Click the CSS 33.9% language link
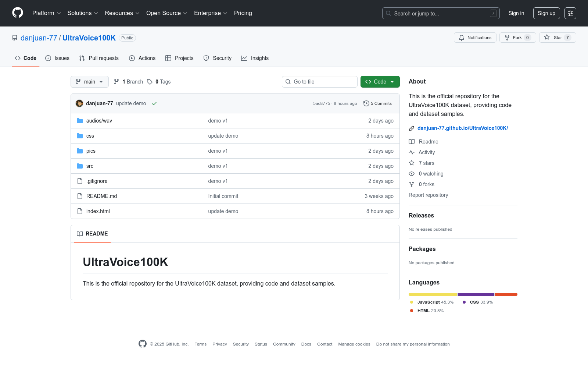Viewport: 588px width, 368px height. click(x=478, y=302)
